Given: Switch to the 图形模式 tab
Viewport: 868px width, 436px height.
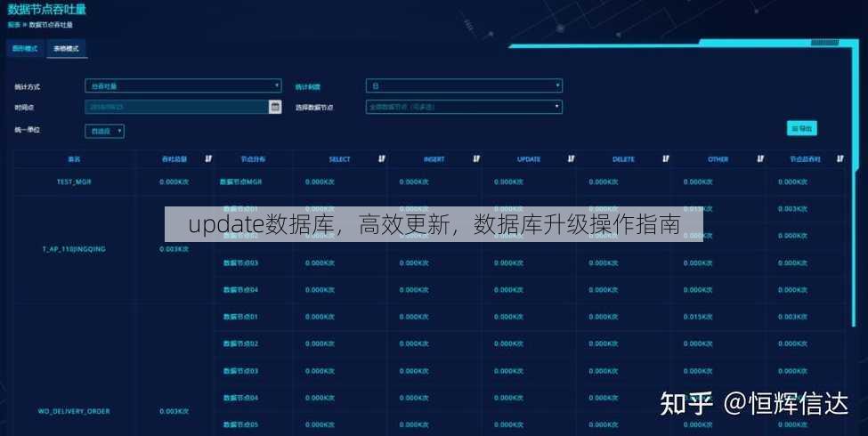Looking at the screenshot, I should tap(25, 49).
